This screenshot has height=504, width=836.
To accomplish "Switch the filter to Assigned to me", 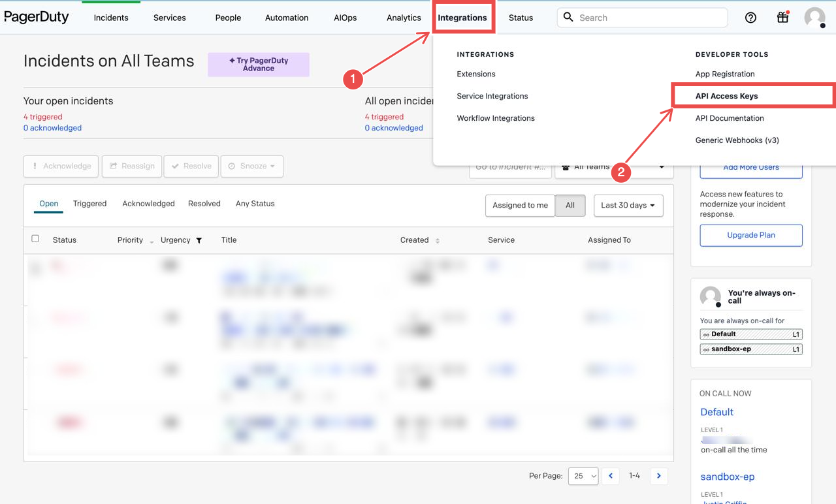I will 519,205.
